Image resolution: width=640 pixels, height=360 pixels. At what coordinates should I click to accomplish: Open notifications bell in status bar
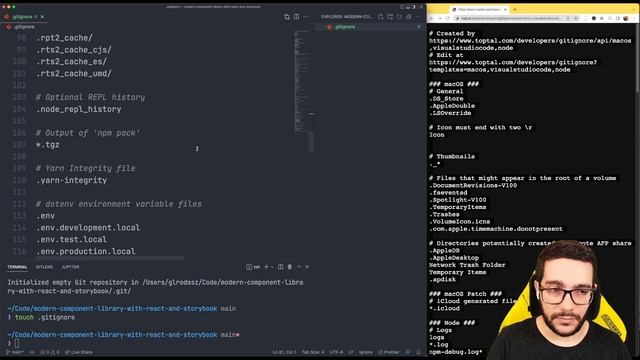point(418,352)
